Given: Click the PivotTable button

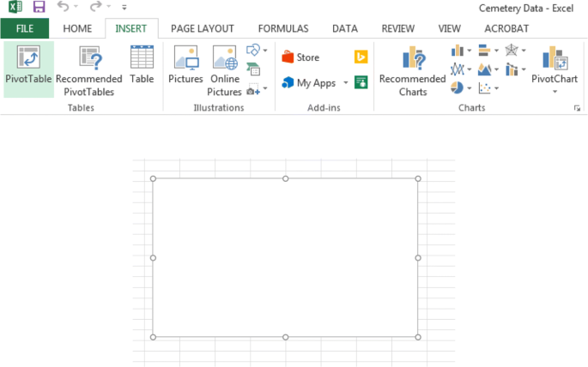Looking at the screenshot, I should [x=28, y=69].
